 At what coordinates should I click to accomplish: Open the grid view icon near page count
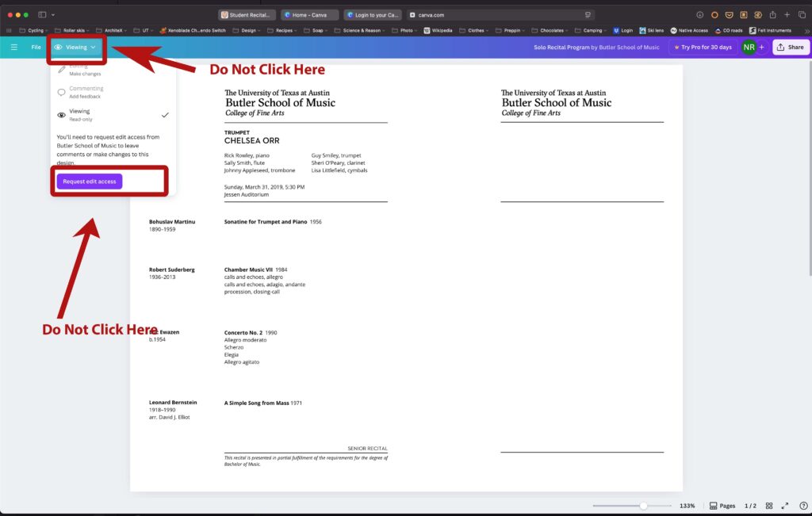coord(768,505)
